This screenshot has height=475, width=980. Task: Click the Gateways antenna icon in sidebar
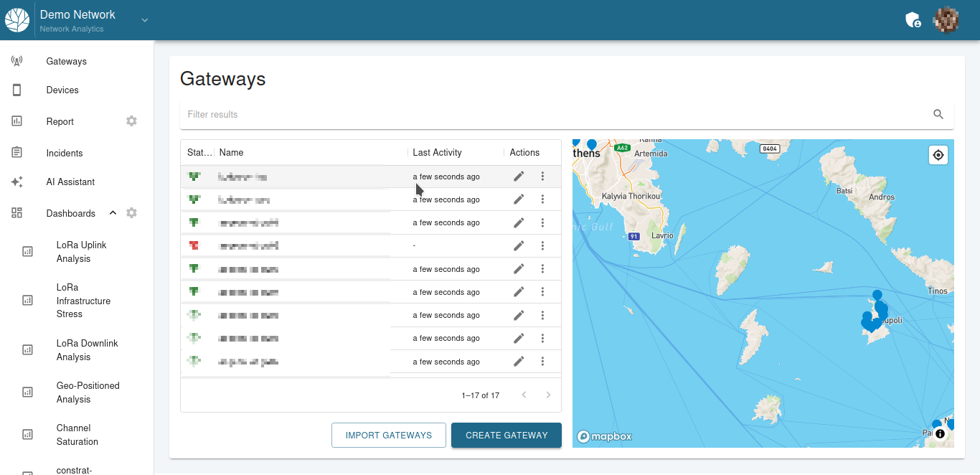coord(17,61)
